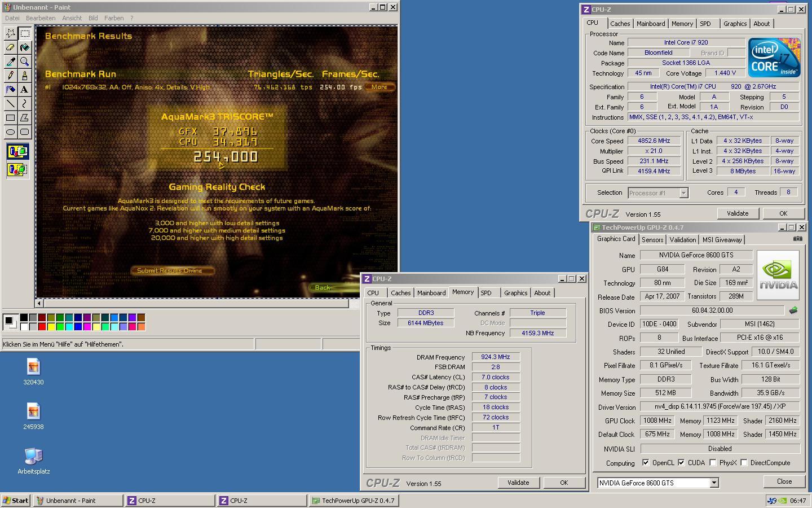Click the Close button in GPU-Z
The height and width of the screenshot is (508, 812).
784,481
